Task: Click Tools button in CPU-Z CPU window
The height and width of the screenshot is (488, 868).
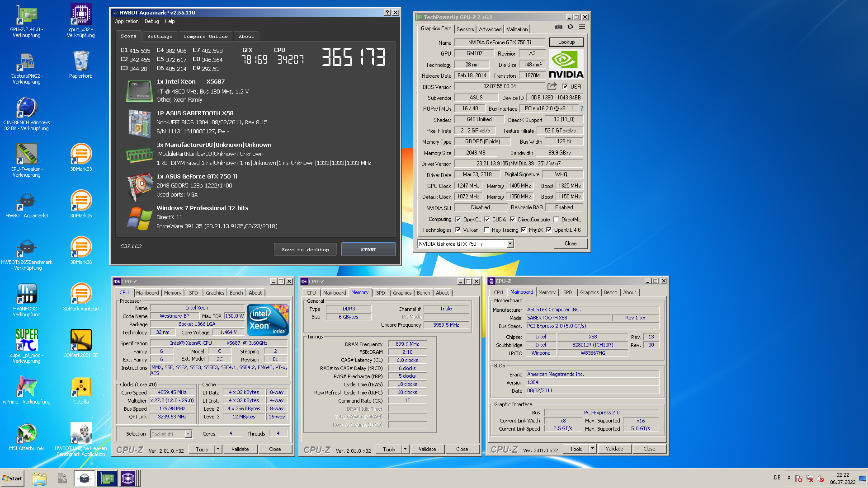Action: pyautogui.click(x=202, y=449)
